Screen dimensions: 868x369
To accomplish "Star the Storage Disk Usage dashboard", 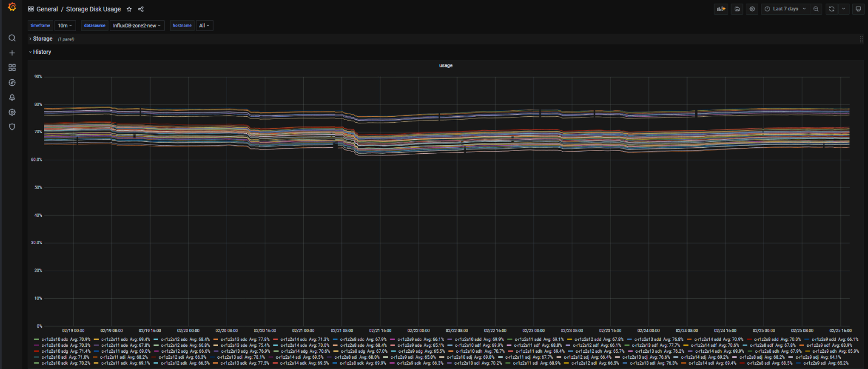I will tap(129, 9).
